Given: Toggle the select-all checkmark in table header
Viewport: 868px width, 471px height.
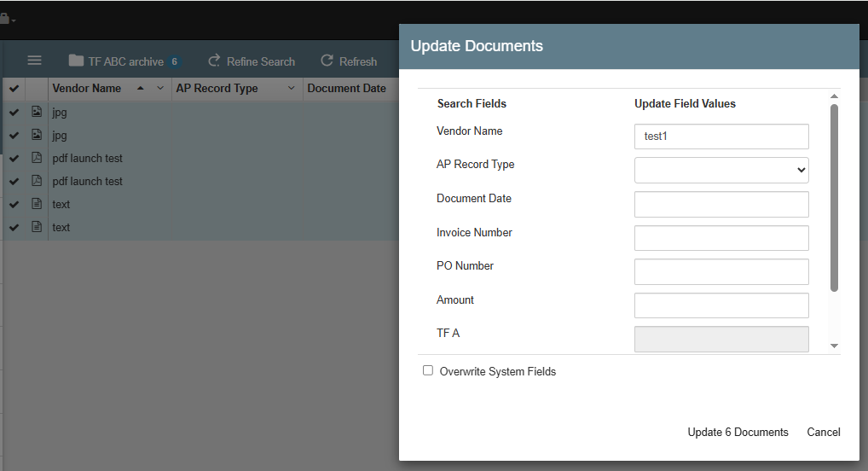Looking at the screenshot, I should (x=14, y=89).
